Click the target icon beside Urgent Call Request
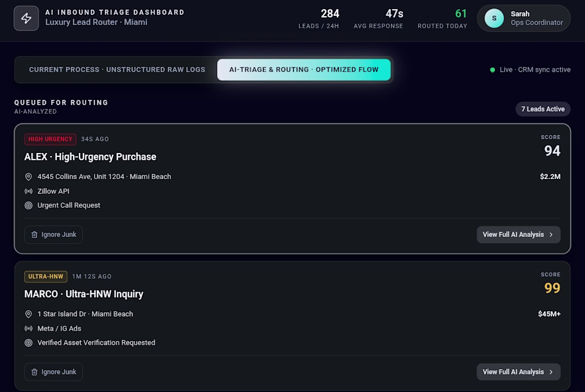The height and width of the screenshot is (392, 585). coord(28,206)
